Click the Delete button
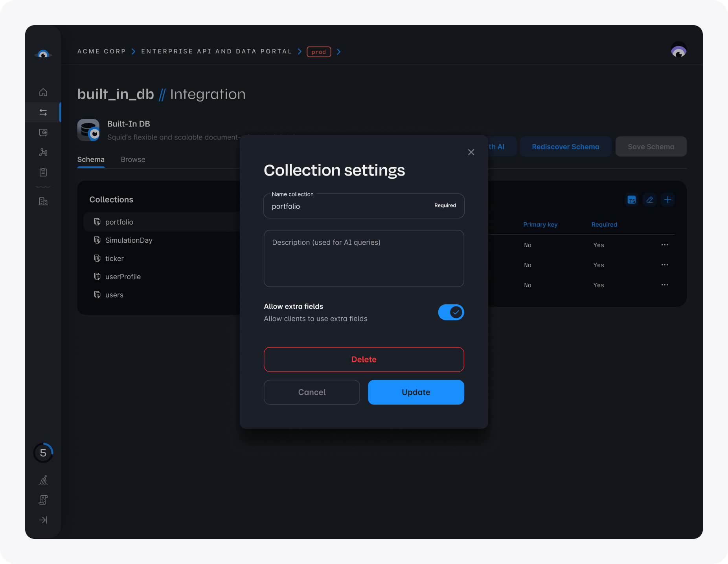The height and width of the screenshot is (564, 728). pyautogui.click(x=364, y=359)
